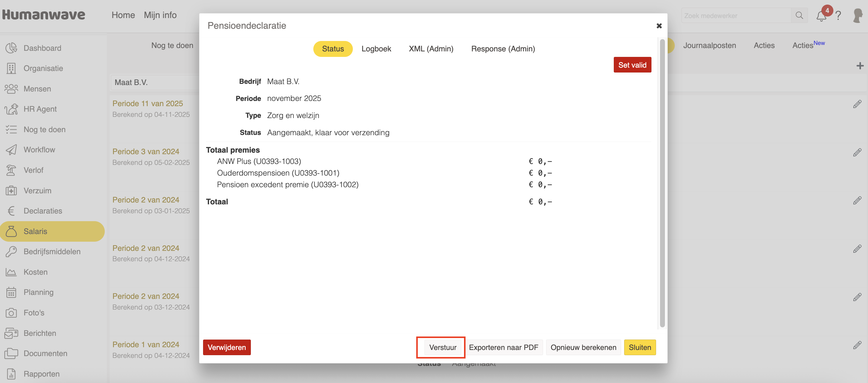Viewport: 868px width, 383px height.
Task: Click the Zoek medewerker search field
Action: (736, 16)
